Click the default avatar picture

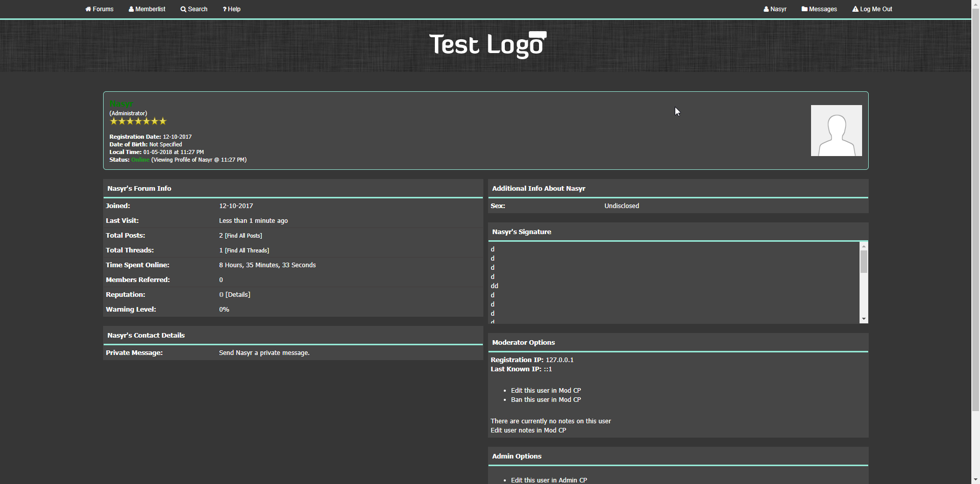[x=836, y=131]
